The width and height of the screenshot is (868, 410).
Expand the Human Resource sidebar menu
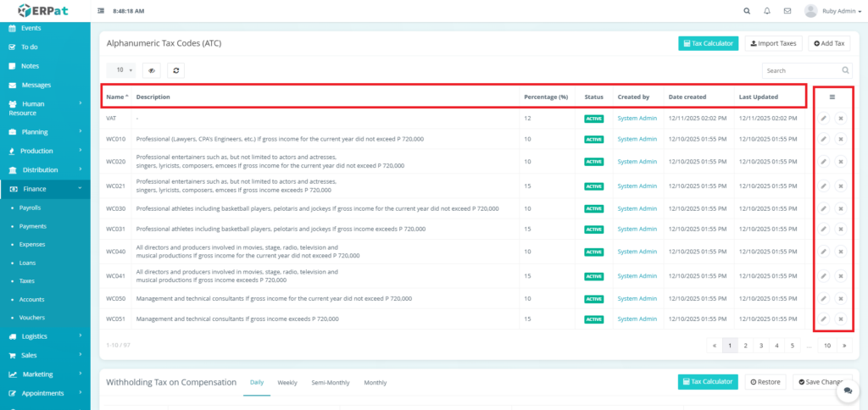[45, 108]
